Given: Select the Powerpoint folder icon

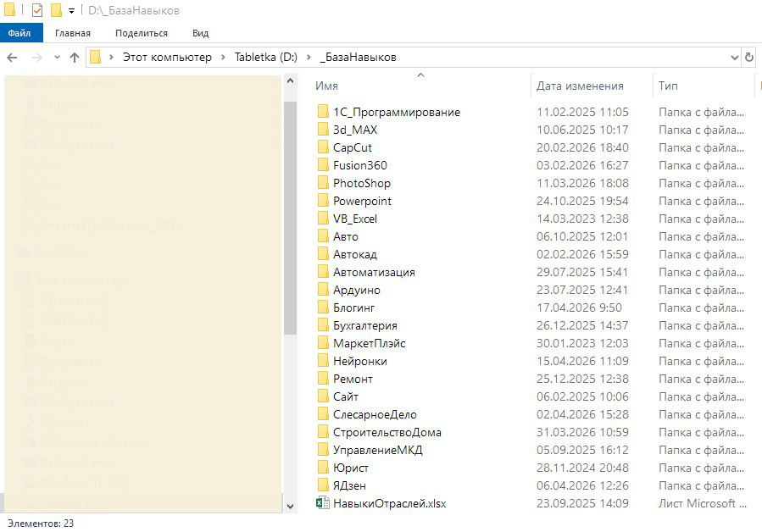Looking at the screenshot, I should click(323, 201).
